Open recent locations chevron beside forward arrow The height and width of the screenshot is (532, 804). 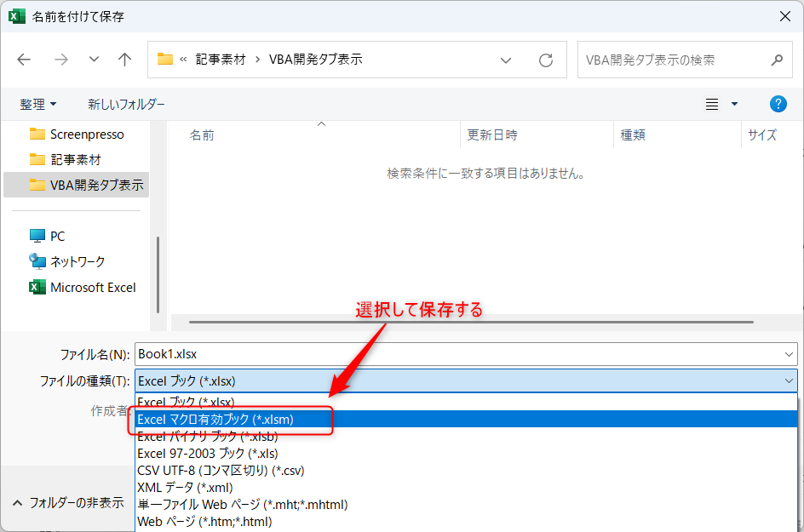[94, 60]
